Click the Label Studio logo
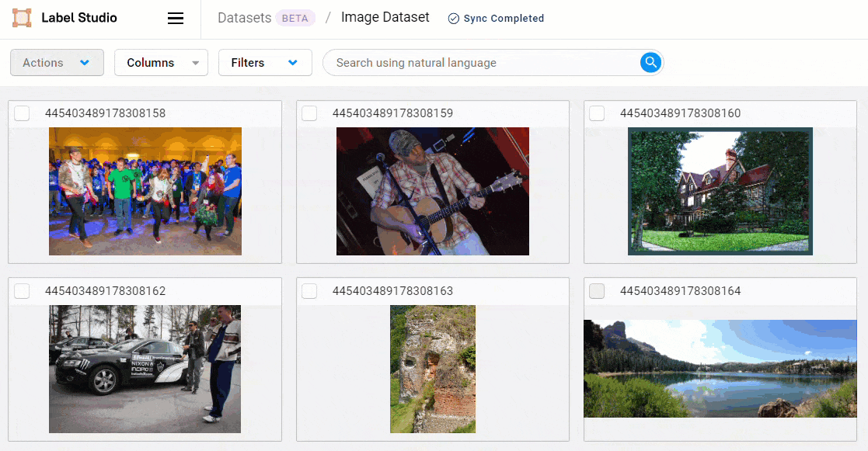The height and width of the screenshot is (451, 868). pyautogui.click(x=21, y=17)
